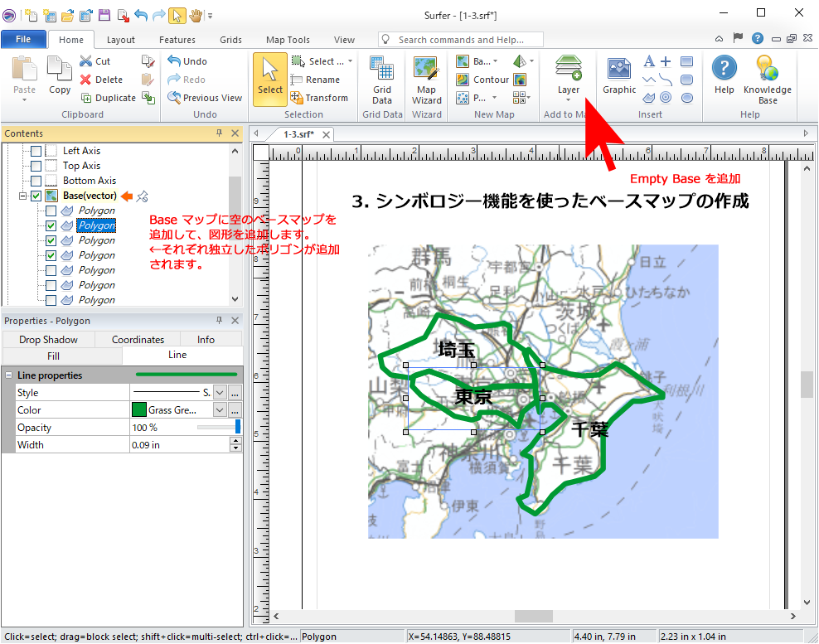Click the Previous View button
The width and height of the screenshot is (819, 644).
point(205,98)
